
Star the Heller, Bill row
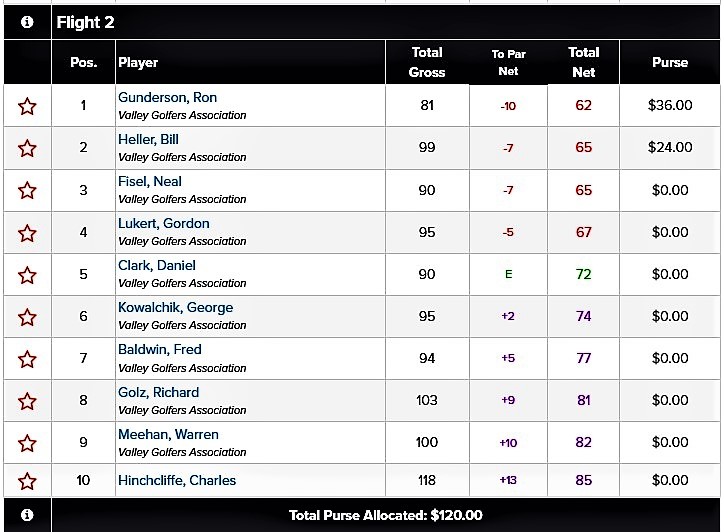(27, 148)
